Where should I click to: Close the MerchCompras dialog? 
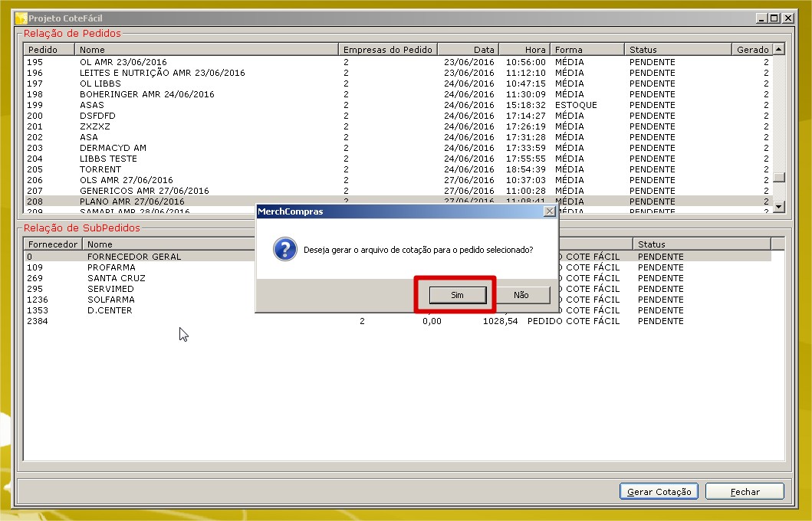coord(548,211)
